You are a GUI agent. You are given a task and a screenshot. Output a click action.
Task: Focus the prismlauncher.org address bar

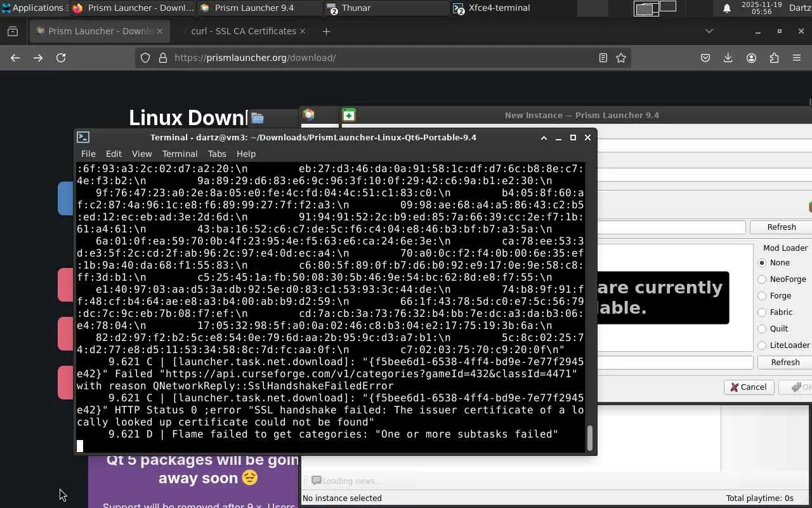[383, 58]
